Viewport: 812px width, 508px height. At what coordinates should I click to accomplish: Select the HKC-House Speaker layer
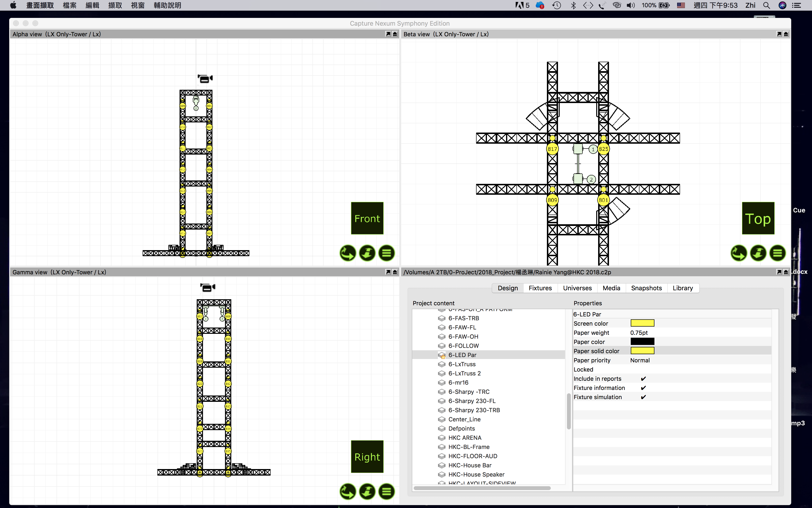tap(476, 474)
